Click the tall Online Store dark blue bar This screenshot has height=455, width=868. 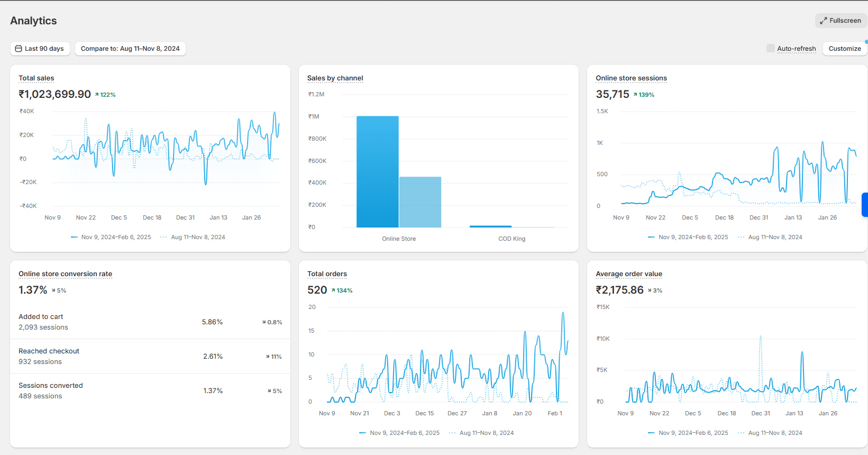click(378, 172)
